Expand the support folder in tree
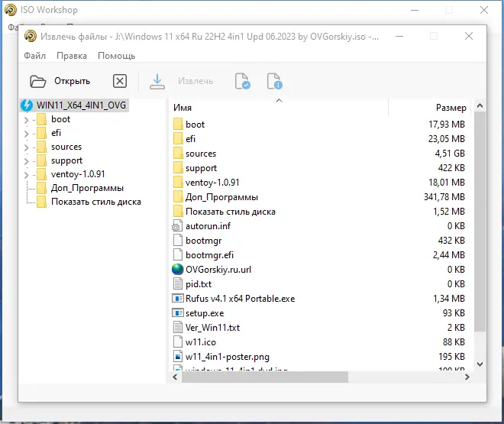This screenshot has width=504, height=424. point(27,161)
